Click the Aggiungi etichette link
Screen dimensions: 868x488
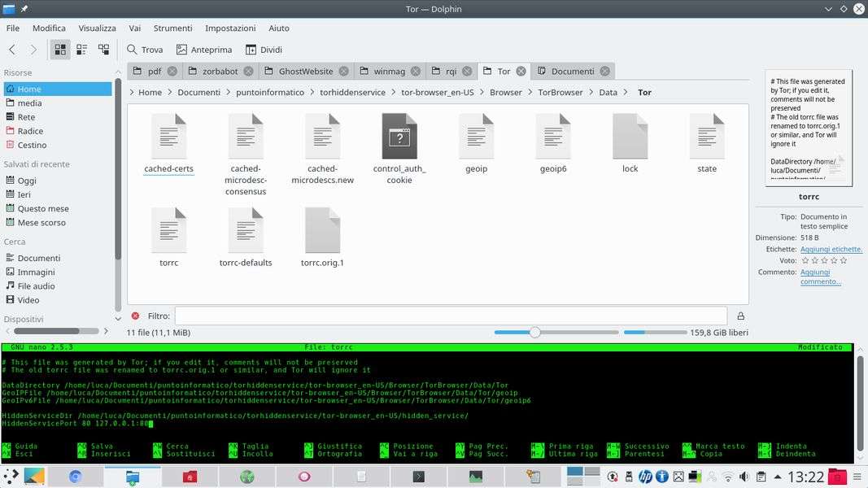[831, 250]
